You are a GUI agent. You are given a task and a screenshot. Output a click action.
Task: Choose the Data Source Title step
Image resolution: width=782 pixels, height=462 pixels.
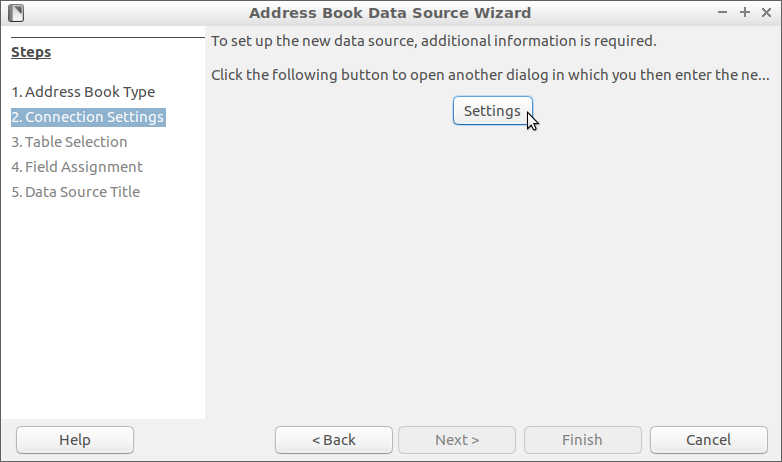(75, 192)
